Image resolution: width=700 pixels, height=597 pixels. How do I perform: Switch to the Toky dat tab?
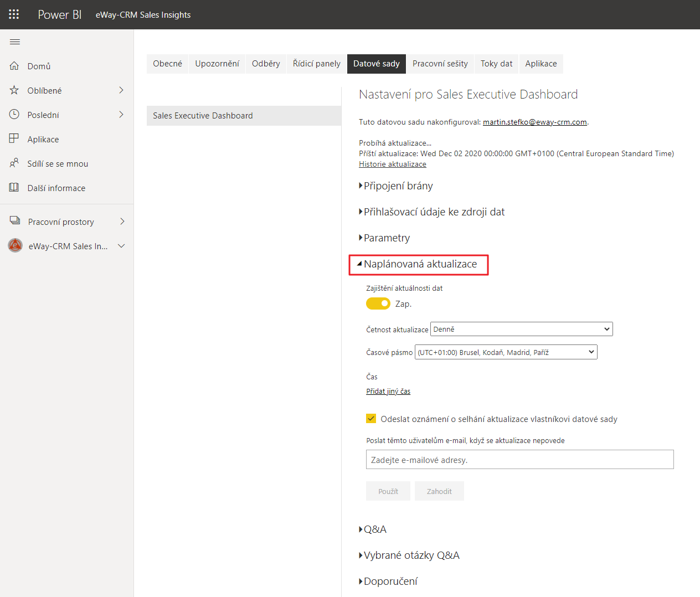496,64
